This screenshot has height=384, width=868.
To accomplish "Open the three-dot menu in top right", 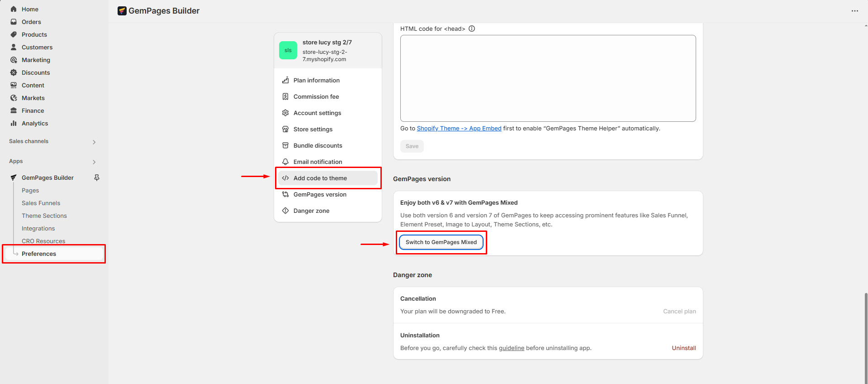I will [x=854, y=11].
